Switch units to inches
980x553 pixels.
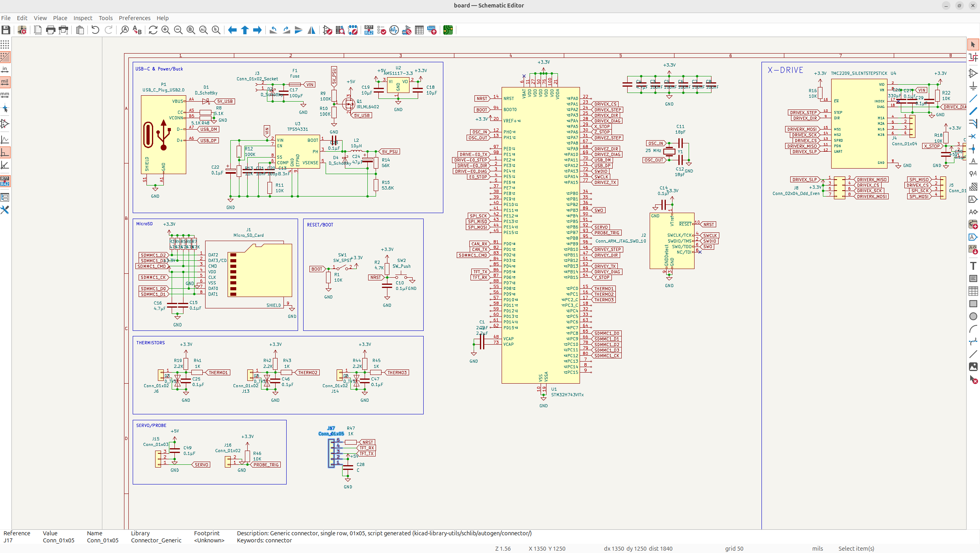point(5,70)
